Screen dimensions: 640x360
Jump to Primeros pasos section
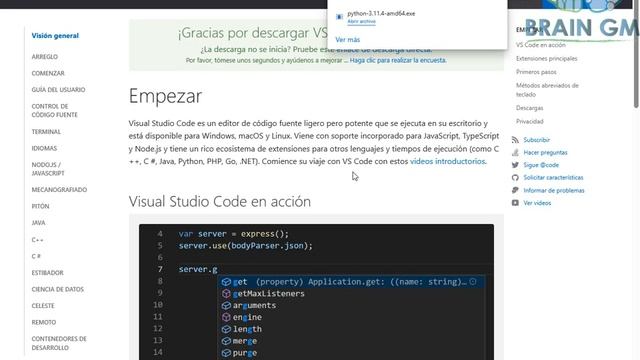point(536,72)
